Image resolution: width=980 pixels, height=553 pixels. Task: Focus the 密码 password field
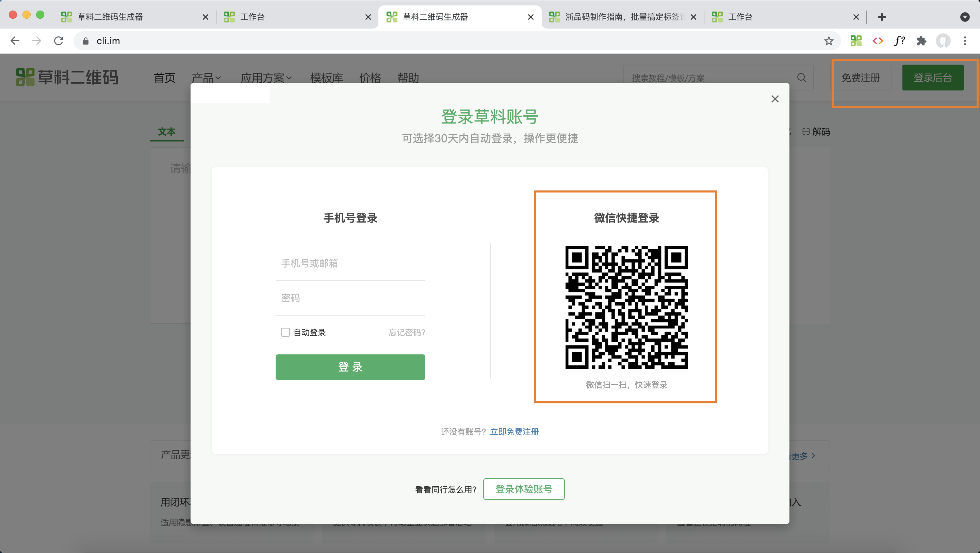350,298
